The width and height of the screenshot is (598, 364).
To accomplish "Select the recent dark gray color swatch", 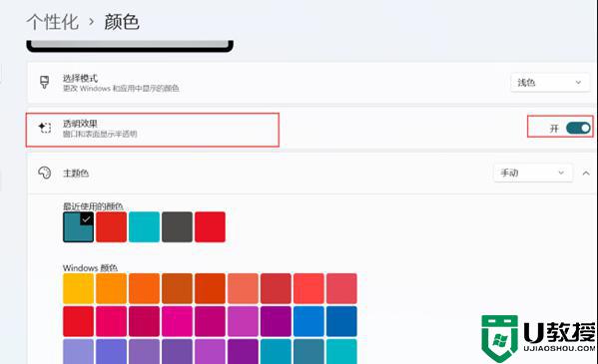I will coord(177,226).
